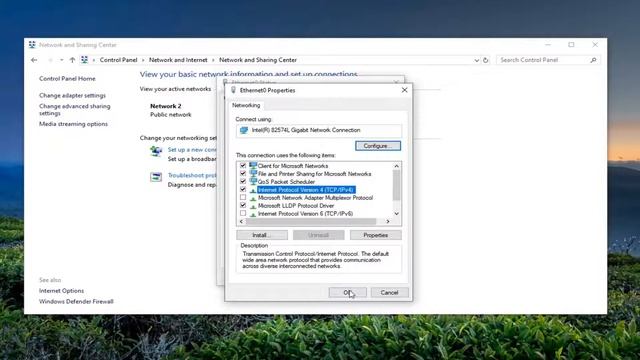Screen dimensions: 640x360
Task: Toggle Microsoft LLDP Protocol Driver checkbox
Action: pos(243,205)
